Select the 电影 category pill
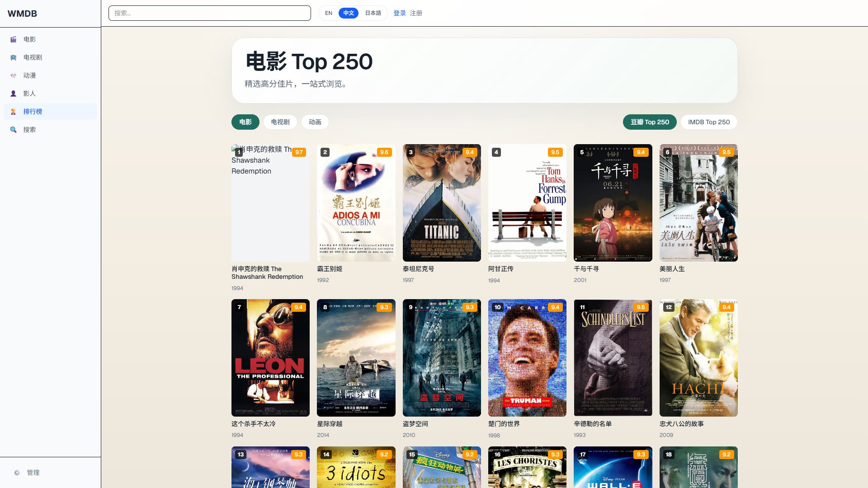This screenshot has height=488, width=868. [x=245, y=122]
